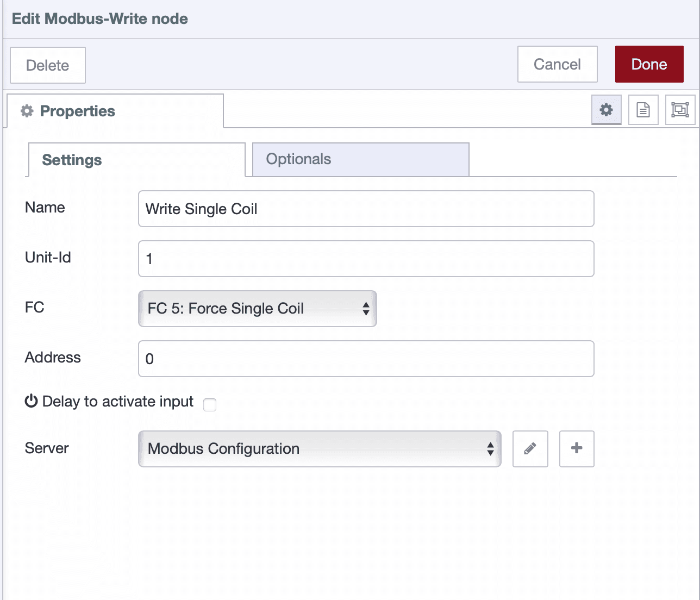The image size is (700, 600).
Task: Click Done to save the node
Action: [x=649, y=64]
